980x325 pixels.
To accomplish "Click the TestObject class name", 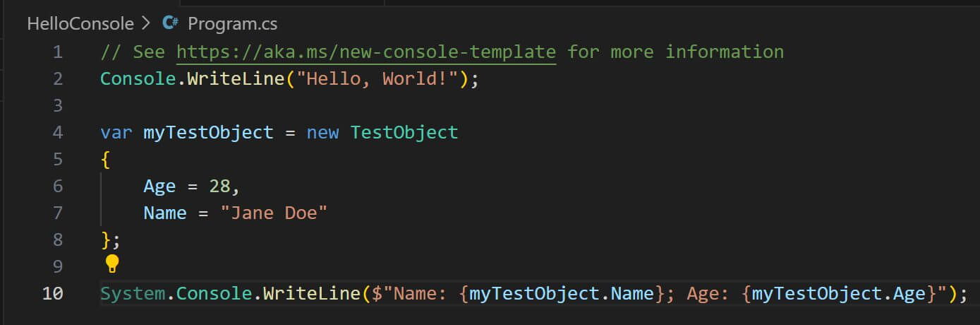I will tap(404, 132).
